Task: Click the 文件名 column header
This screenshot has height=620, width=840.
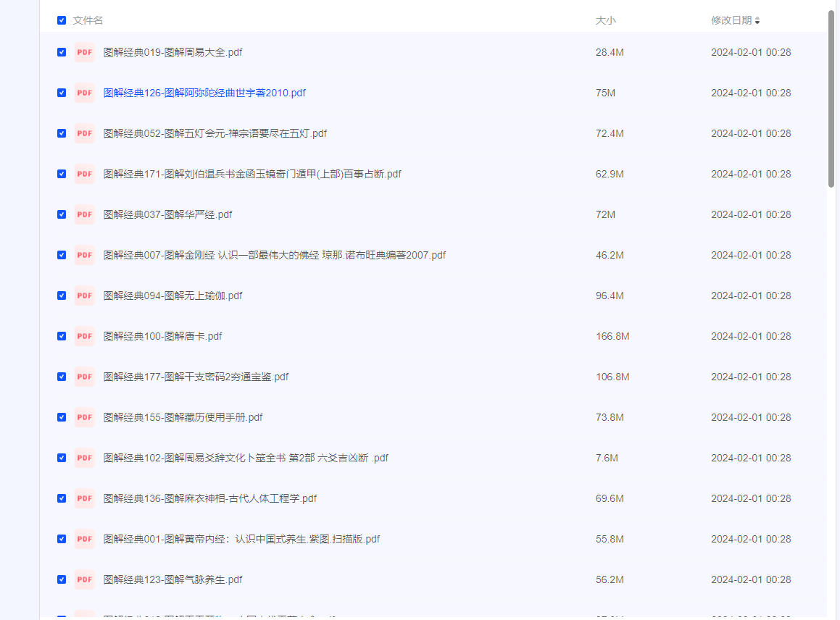Action: [88, 20]
